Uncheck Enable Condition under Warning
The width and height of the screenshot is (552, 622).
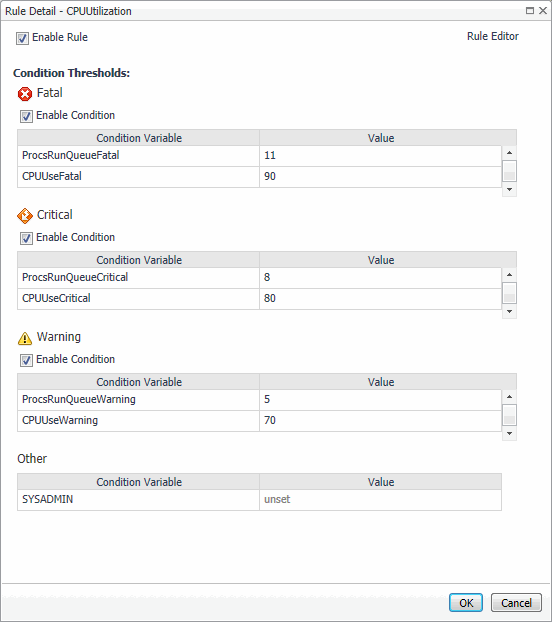[26, 360]
